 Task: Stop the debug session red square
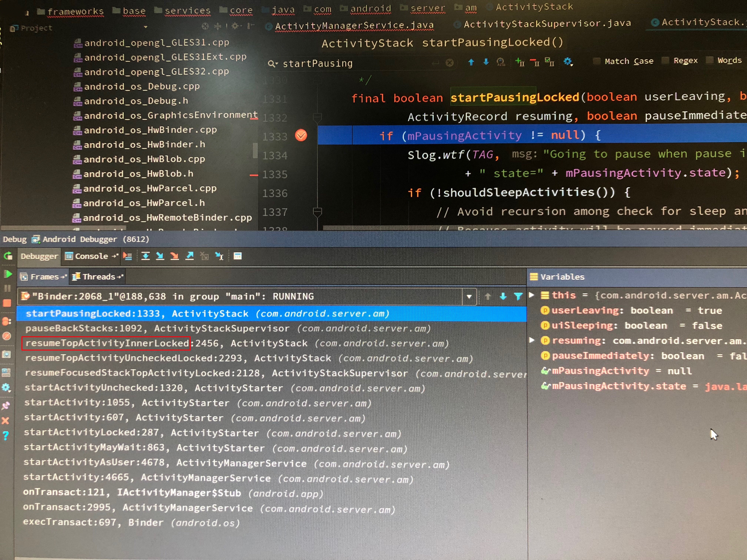tap(7, 303)
